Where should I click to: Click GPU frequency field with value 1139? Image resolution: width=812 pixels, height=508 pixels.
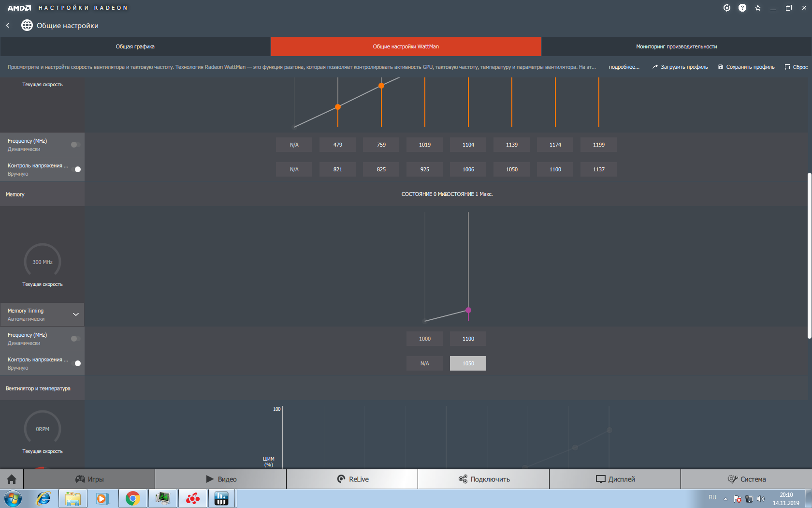pyautogui.click(x=512, y=145)
